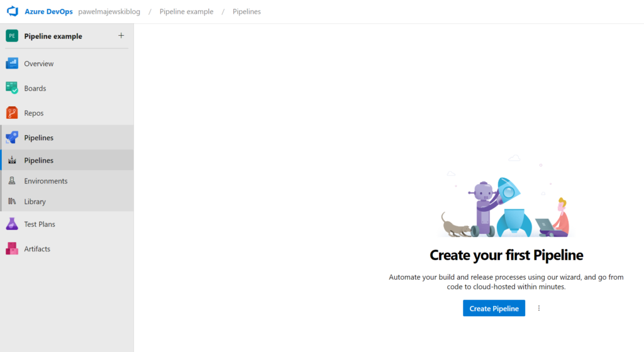Image resolution: width=644 pixels, height=352 pixels.
Task: Select the Pipelines sub-menu item
Action: [x=67, y=160]
